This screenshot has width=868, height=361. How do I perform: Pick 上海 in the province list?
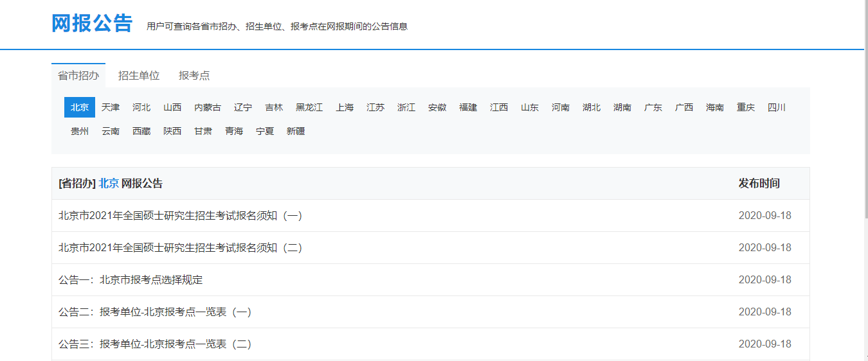point(345,107)
